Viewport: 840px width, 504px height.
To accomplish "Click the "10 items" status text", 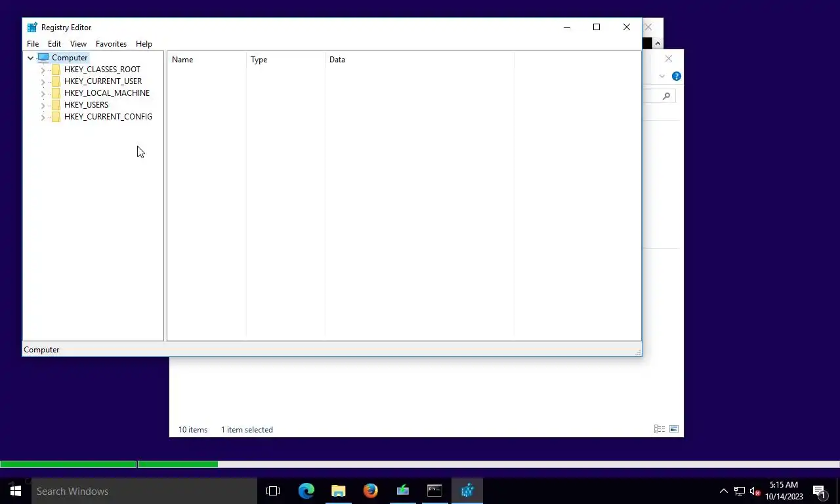I will (x=193, y=430).
